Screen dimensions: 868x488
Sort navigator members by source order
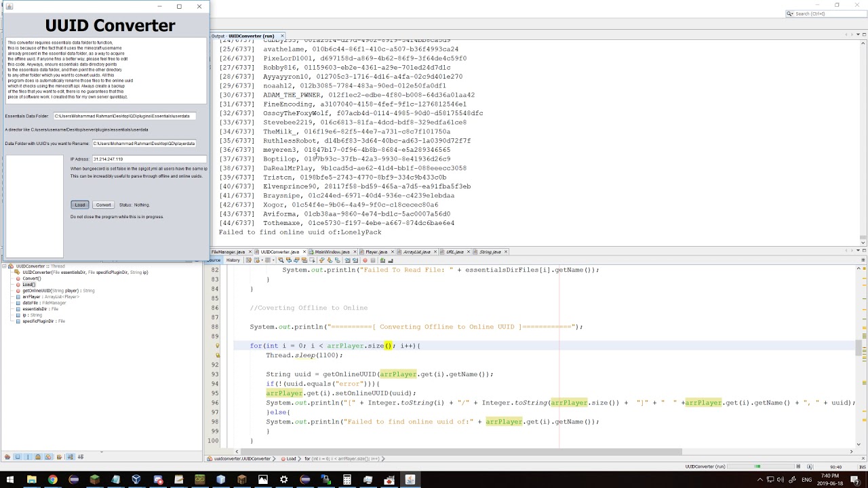(x=81, y=457)
